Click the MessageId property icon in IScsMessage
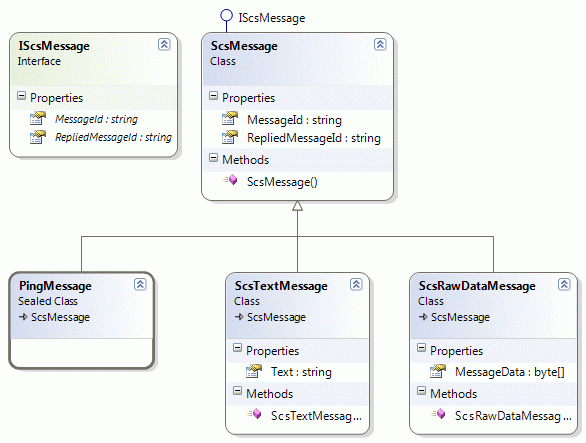The image size is (586, 443). coord(38,118)
